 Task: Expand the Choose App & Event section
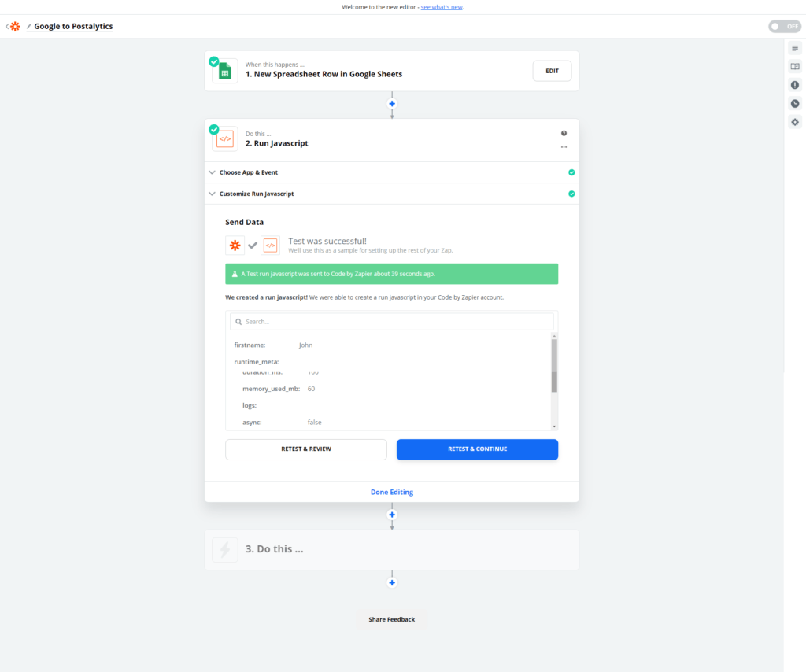click(392, 172)
